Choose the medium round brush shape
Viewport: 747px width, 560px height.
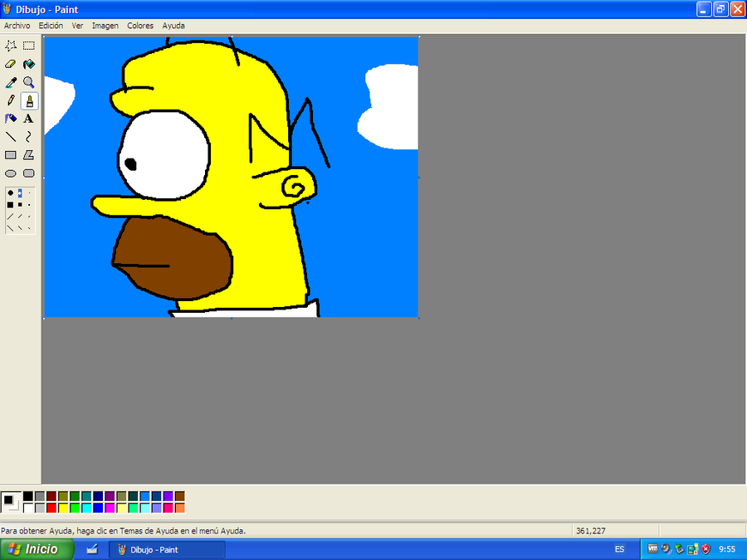(20, 193)
